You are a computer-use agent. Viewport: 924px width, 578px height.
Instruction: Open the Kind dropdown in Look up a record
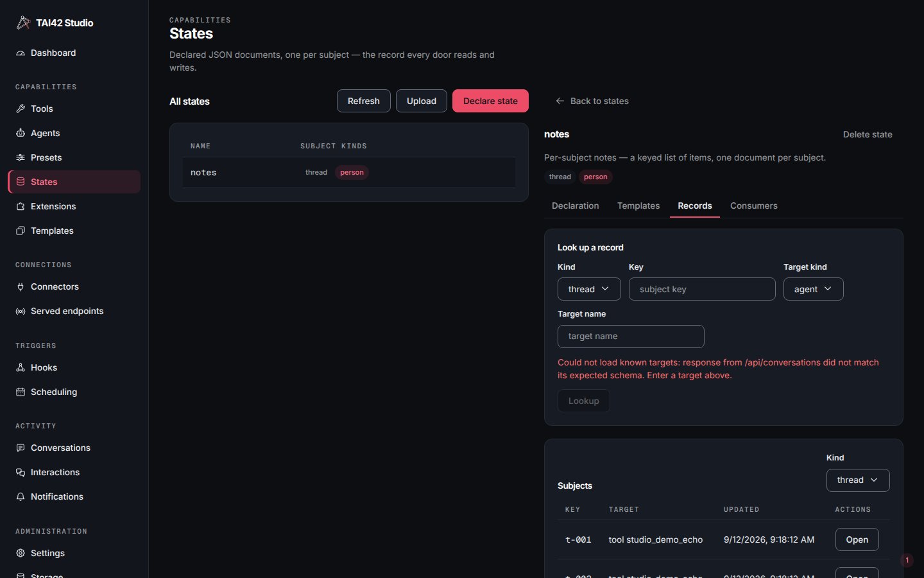point(589,289)
